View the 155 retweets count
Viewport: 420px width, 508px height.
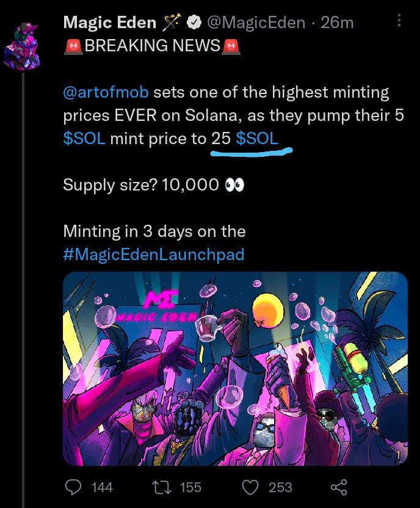coord(190,488)
